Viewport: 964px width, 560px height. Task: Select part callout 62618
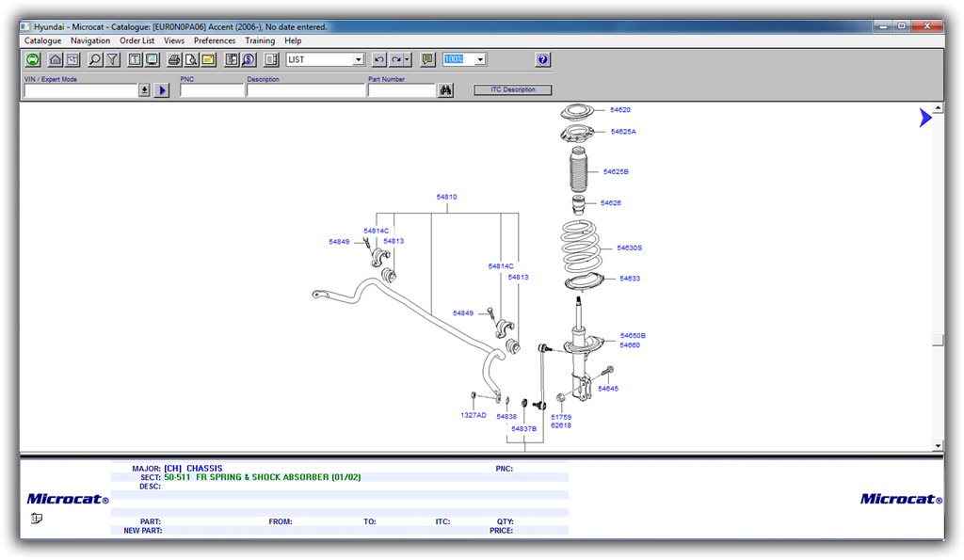pyautogui.click(x=561, y=425)
